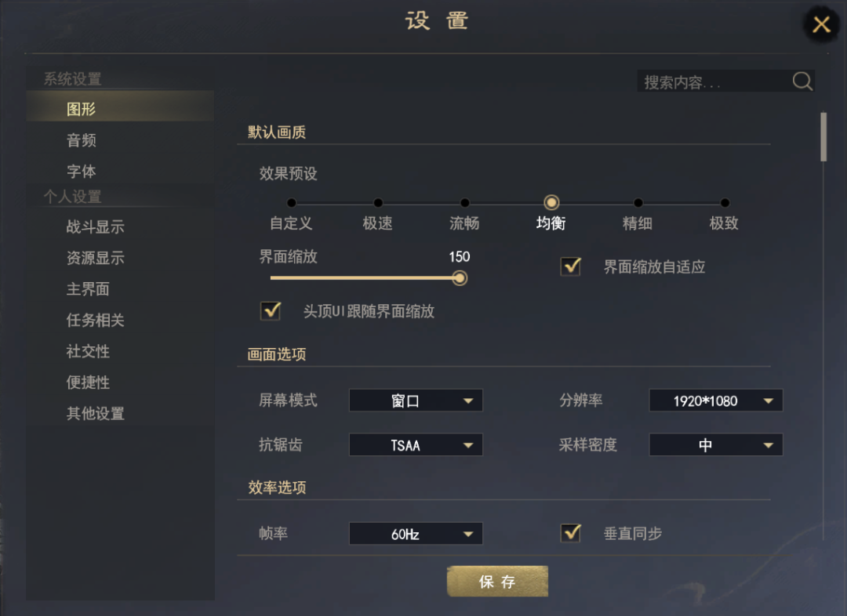Open the 抗锯齿 TSAA dropdown

coord(416,445)
